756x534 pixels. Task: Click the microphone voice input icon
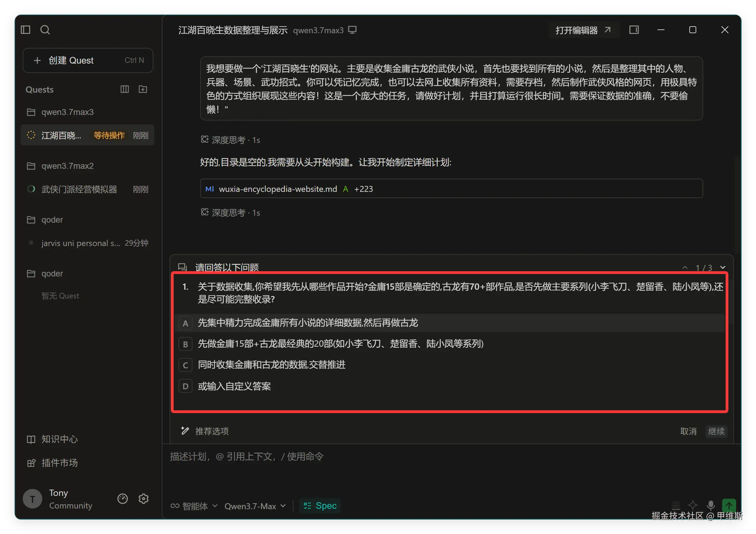tap(711, 505)
